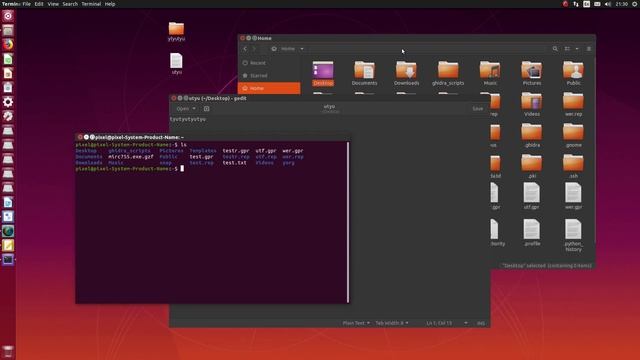The image size is (640, 360).
Task: Open the View menu
Action: [53, 4]
